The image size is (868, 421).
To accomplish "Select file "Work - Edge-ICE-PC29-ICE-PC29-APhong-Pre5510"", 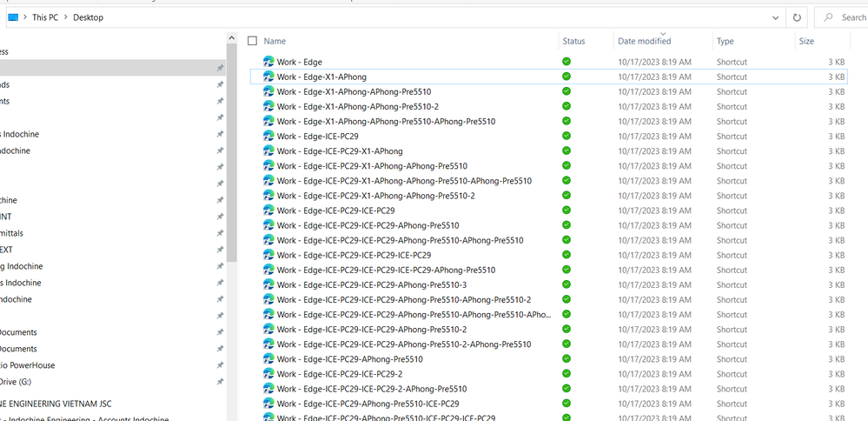I will [x=368, y=225].
